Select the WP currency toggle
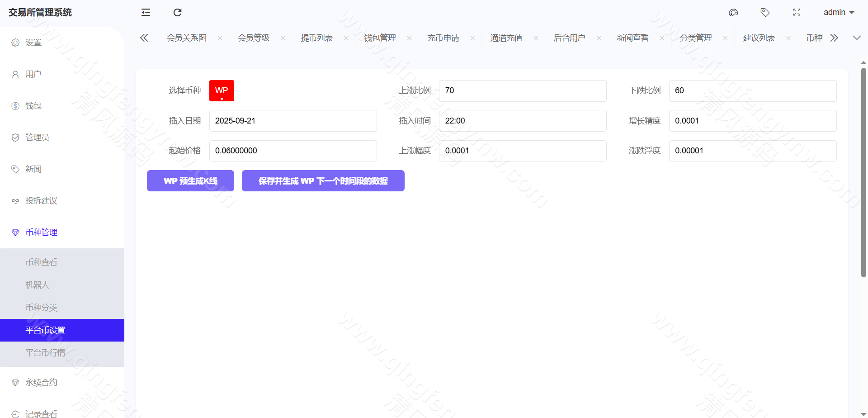This screenshot has width=868, height=418. (222, 90)
